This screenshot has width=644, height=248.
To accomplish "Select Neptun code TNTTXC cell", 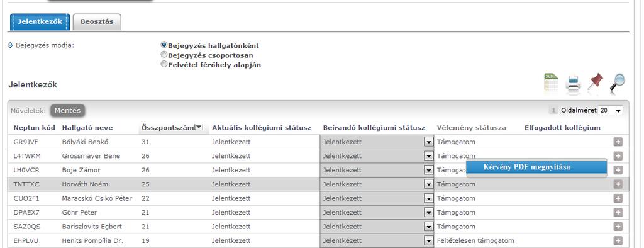I will [26, 184].
